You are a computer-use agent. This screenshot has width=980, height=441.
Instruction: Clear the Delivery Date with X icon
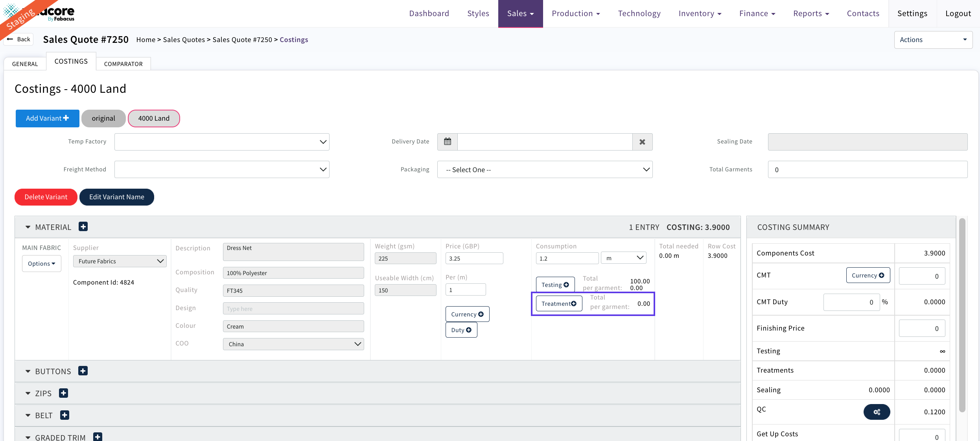[642, 142]
